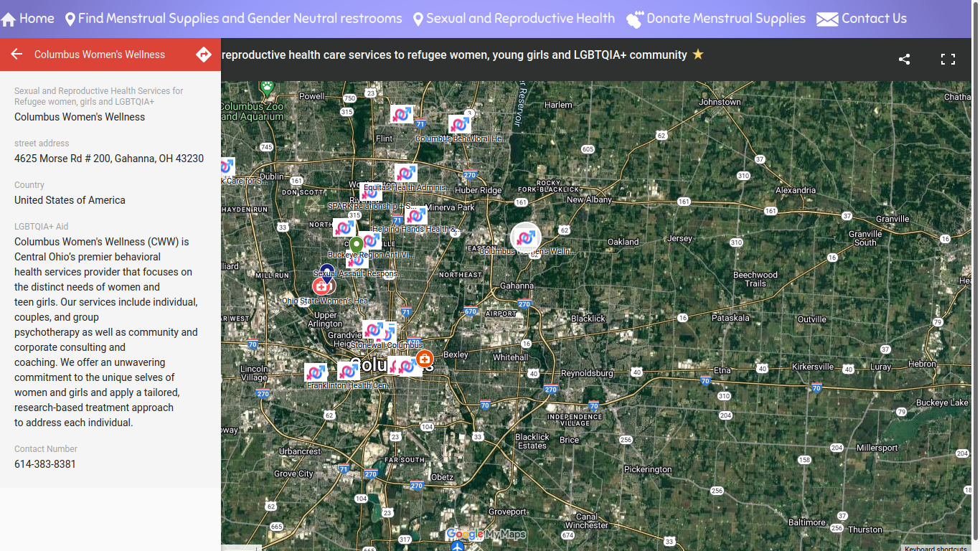
Task: Select the Equitas Health Administration marker
Action: 405,174
